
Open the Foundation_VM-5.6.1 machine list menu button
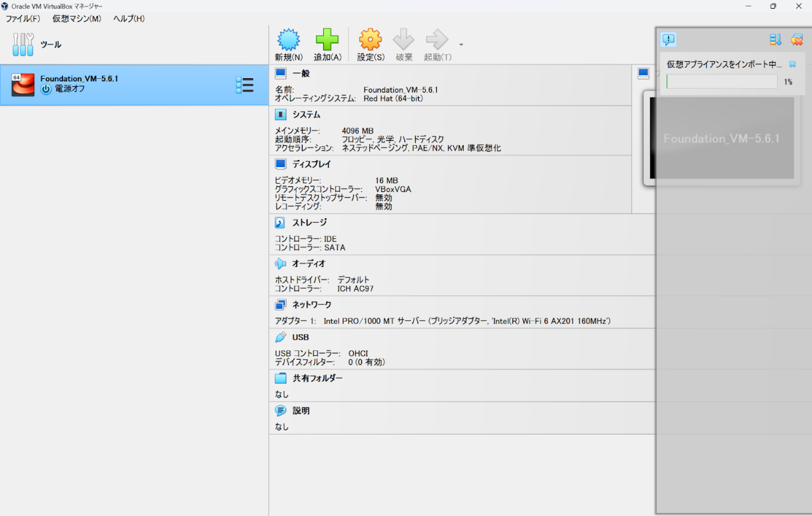(x=244, y=85)
